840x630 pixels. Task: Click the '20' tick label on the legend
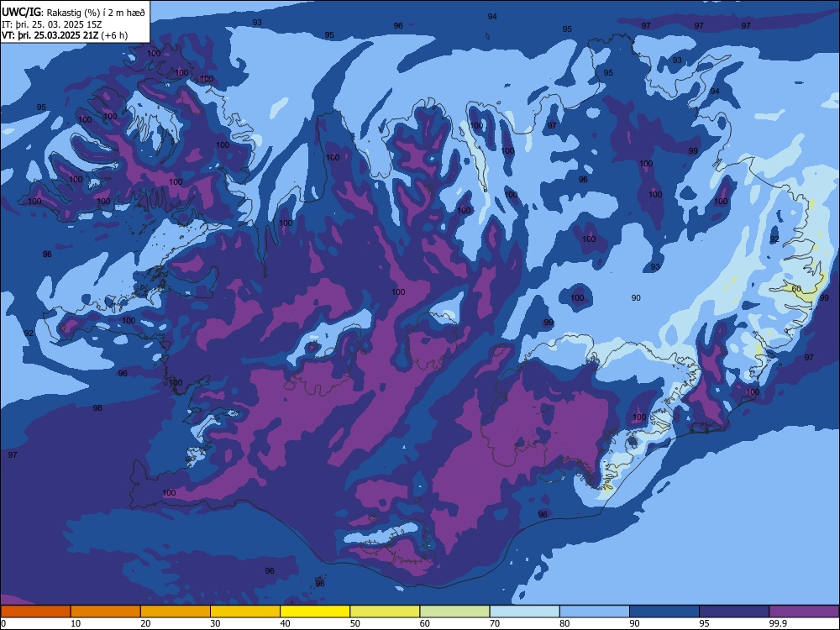(145, 623)
